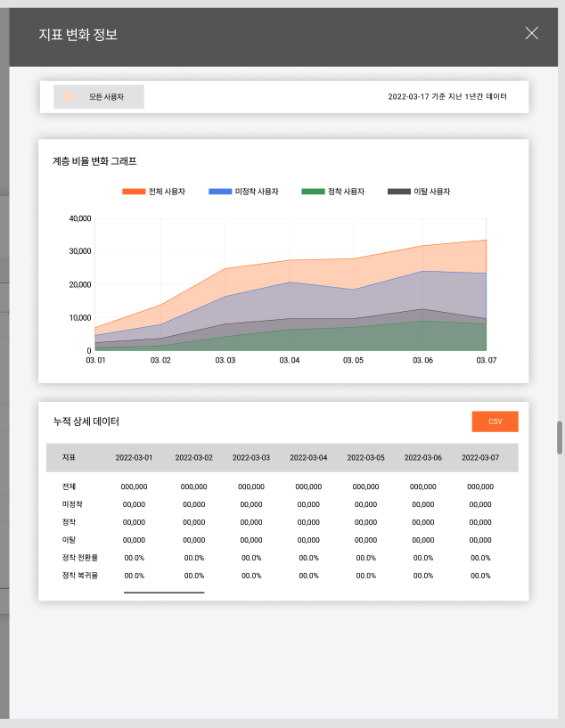Click the green 정착 사용자 legend swatch
This screenshot has height=728, width=565.
tap(313, 192)
